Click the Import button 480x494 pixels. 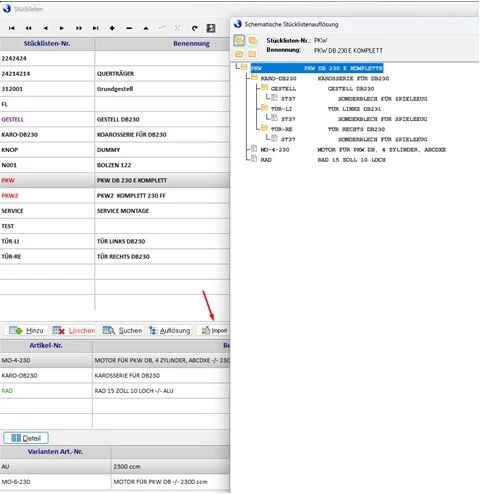(x=213, y=330)
